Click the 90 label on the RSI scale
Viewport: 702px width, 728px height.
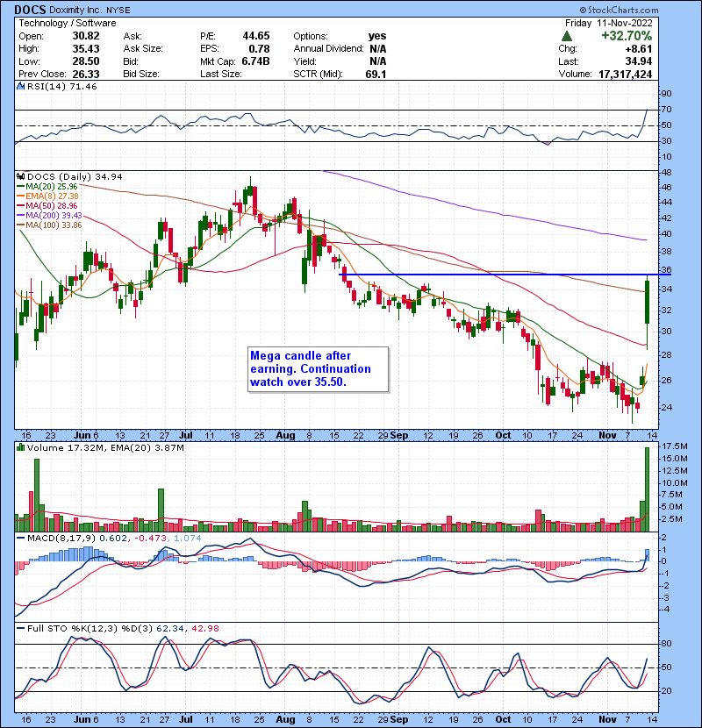pos(666,93)
